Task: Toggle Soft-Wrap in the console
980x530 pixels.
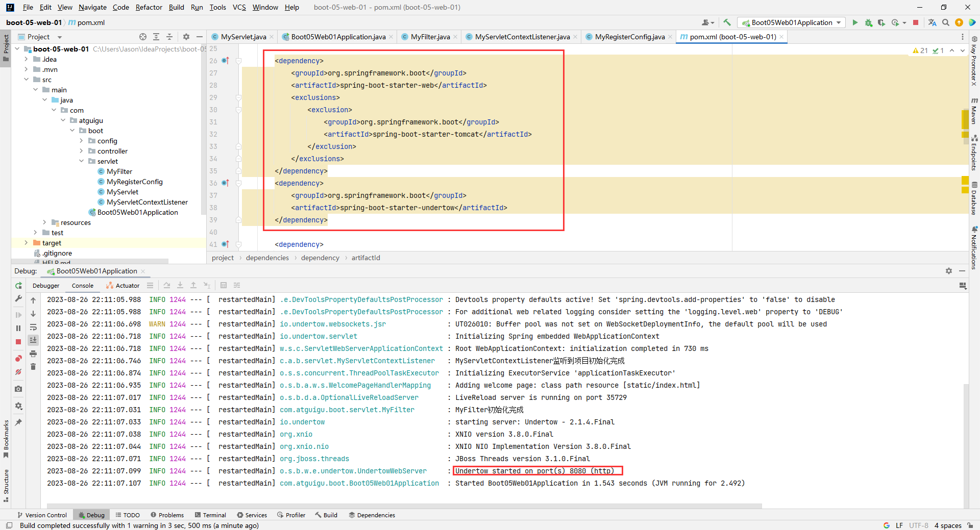Action: click(33, 327)
